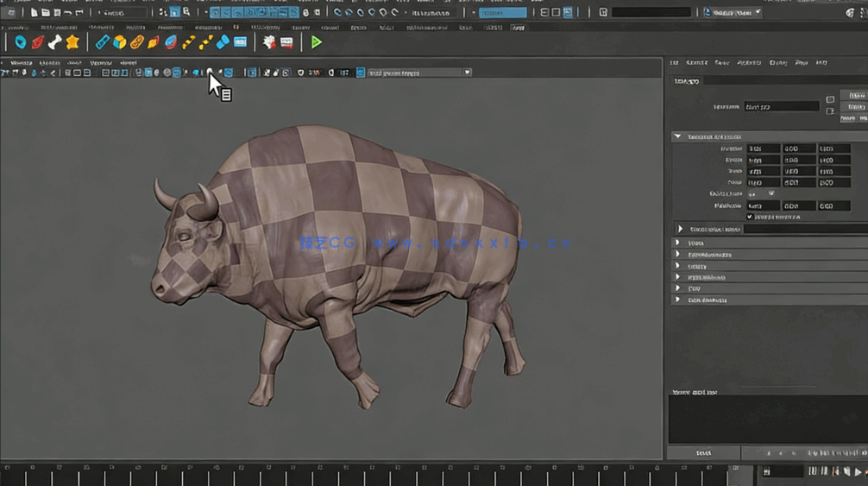
Task: Click the white bone icon on the shelf
Action: [x=55, y=42]
